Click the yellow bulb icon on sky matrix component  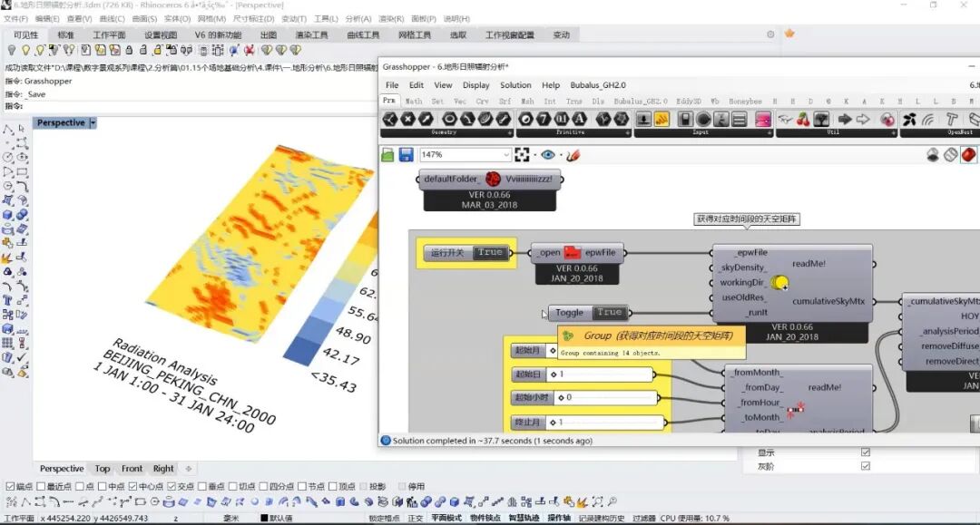[779, 283]
